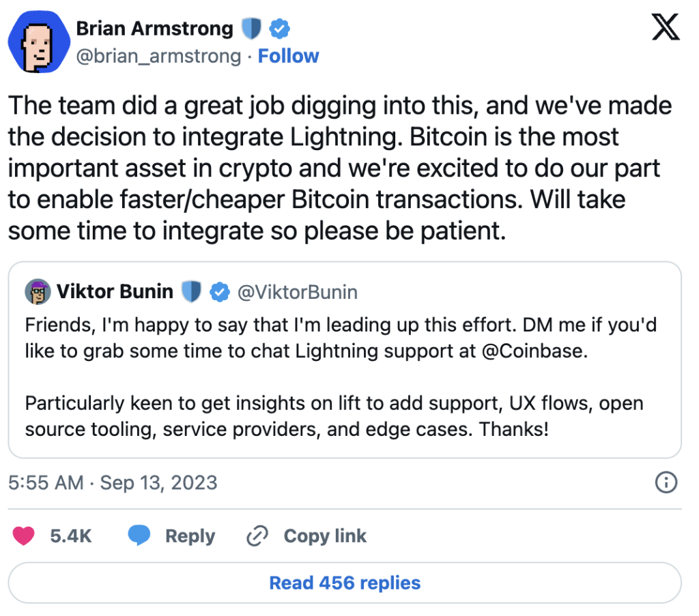
Task: Open the @ViktorBunin handle
Action: click(x=297, y=292)
